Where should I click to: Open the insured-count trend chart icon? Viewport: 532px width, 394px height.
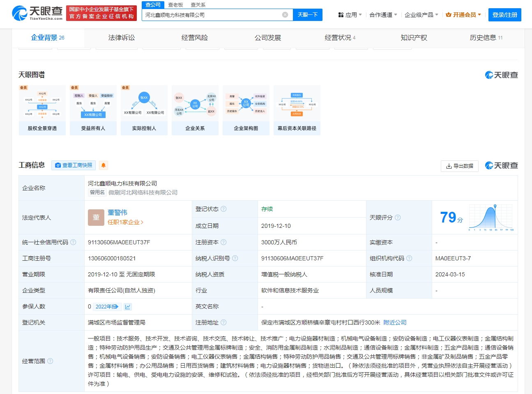pos(128,306)
